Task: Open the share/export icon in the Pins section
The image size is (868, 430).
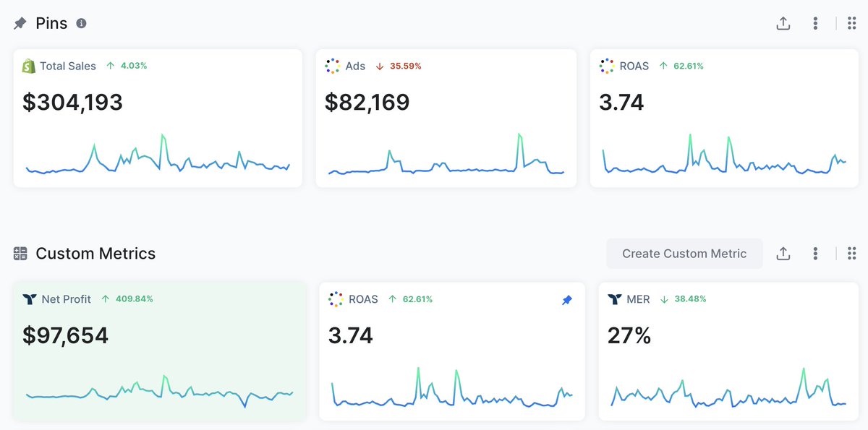Action: (783, 22)
